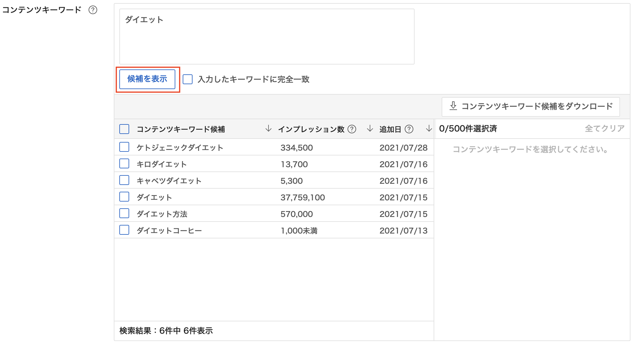644x361 pixels.
Task: Click the keyword input text area
Action: [x=267, y=37]
